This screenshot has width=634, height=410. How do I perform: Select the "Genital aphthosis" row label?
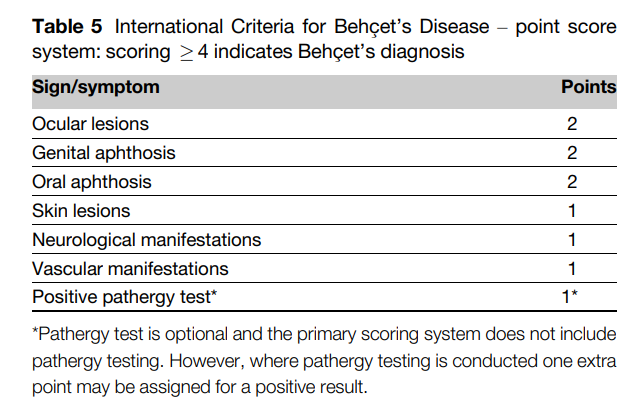[104, 153]
